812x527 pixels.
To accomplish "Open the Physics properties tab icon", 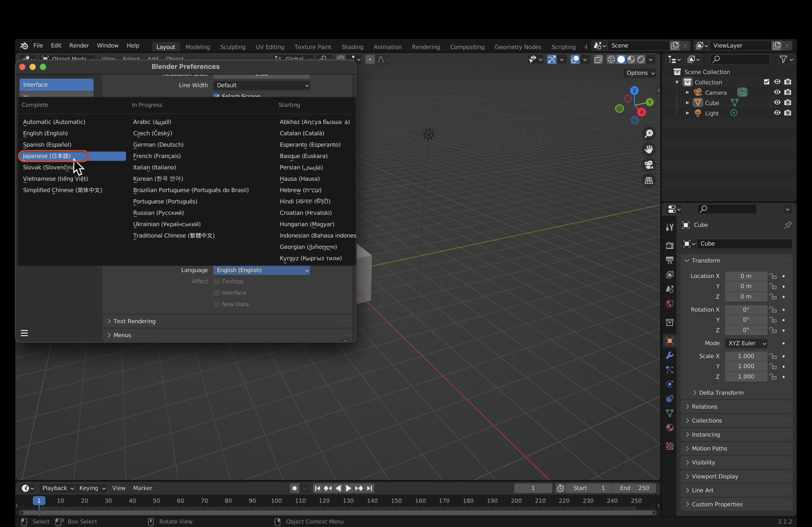I will point(669,384).
